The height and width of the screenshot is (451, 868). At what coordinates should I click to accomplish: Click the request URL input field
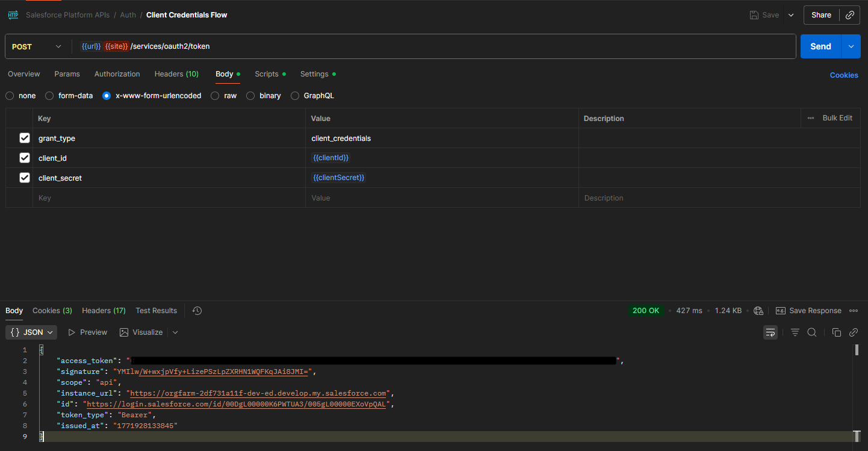433,46
